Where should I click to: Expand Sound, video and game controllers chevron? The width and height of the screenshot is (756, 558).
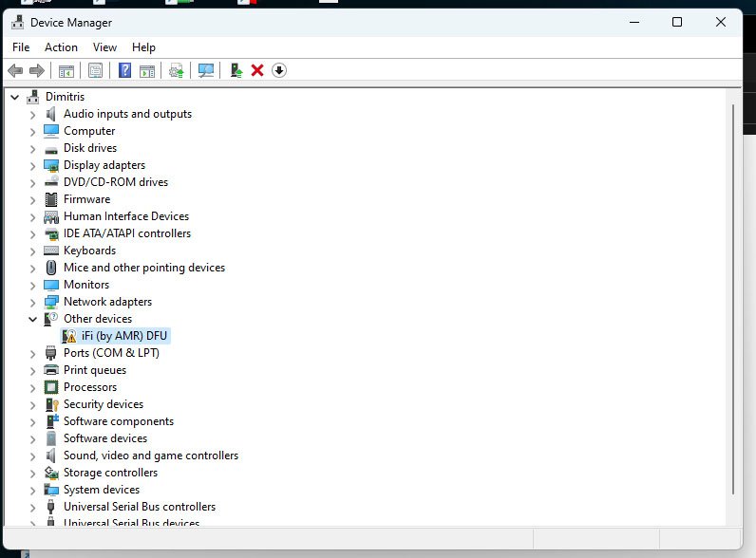pos(33,456)
